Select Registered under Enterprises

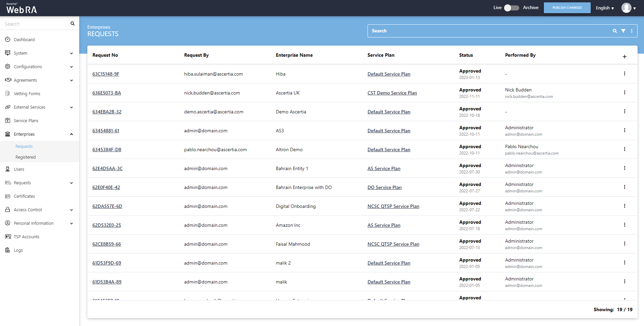click(x=26, y=157)
